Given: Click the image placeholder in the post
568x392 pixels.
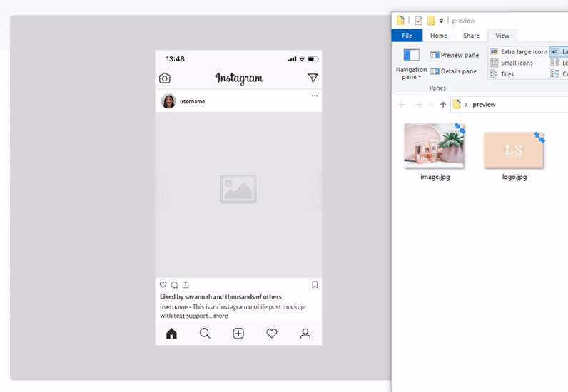Looking at the screenshot, I should click(x=238, y=189).
